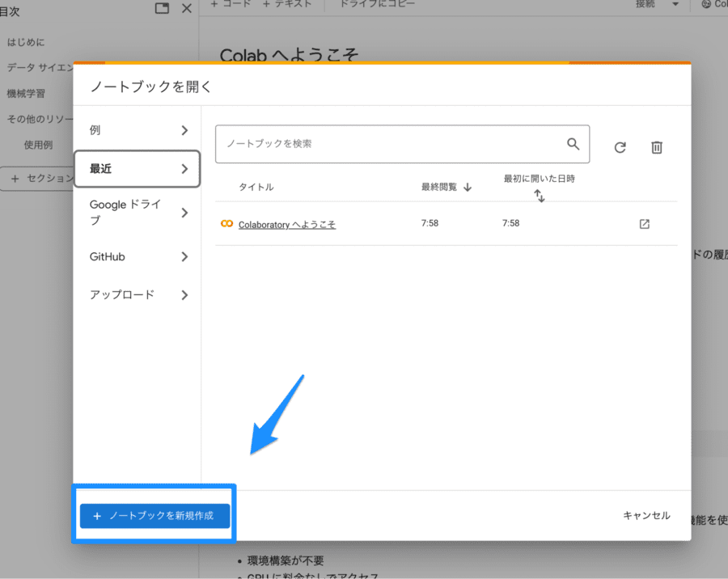Image resolution: width=728 pixels, height=579 pixels.
Task: Click the タイトル column header
Action: click(x=256, y=187)
